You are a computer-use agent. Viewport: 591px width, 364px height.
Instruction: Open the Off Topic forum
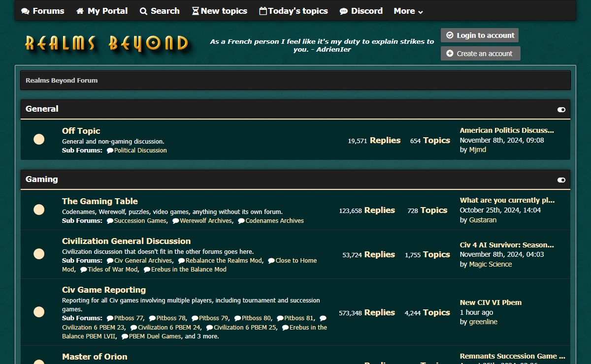click(81, 131)
